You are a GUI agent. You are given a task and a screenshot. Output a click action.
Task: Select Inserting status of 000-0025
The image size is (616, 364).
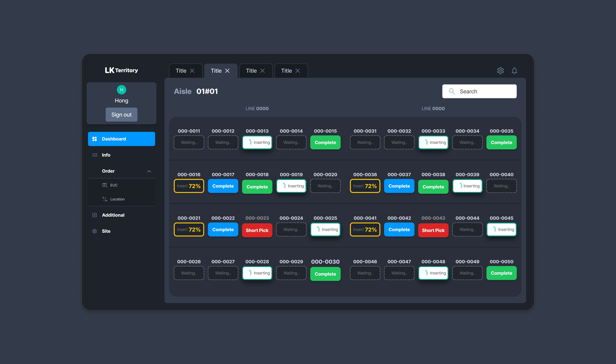pos(325,230)
